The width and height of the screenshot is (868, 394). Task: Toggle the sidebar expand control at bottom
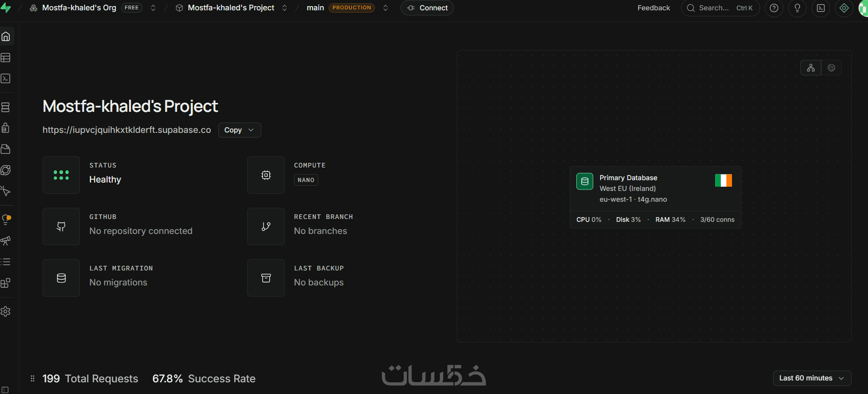tap(5, 390)
